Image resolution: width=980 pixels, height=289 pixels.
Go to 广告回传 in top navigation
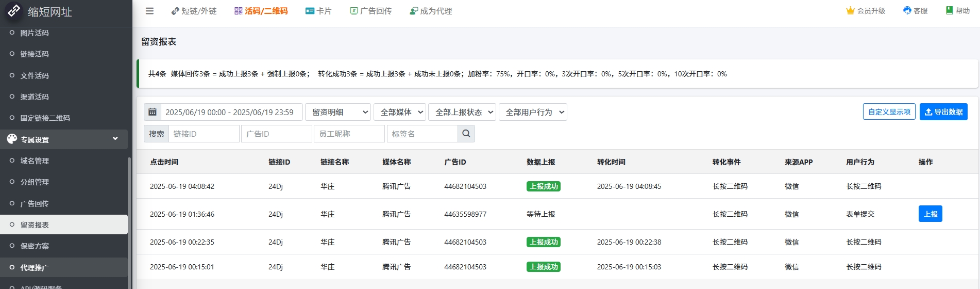click(x=371, y=11)
